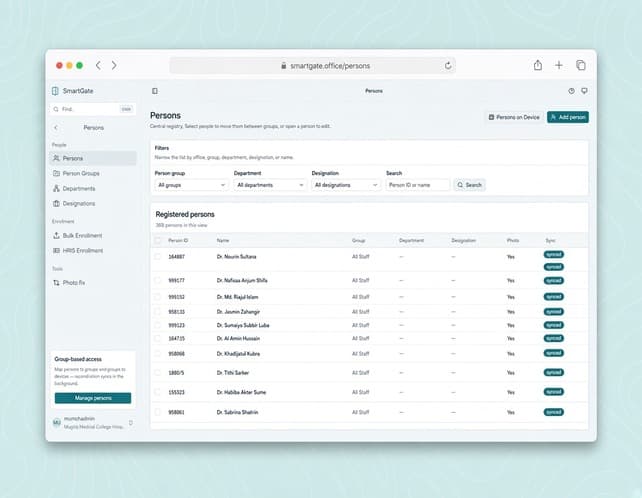Check the box for Dr. Sabrina Shahrin
642x498 pixels.
point(158,412)
